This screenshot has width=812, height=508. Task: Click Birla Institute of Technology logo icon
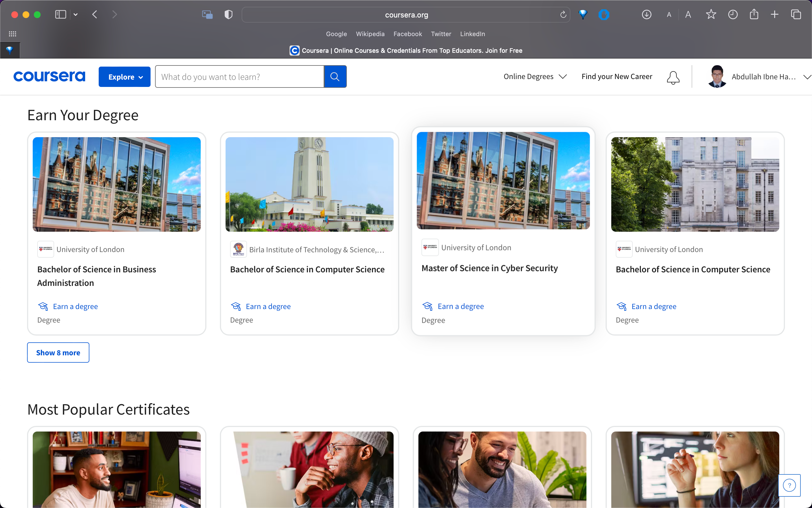[239, 249]
